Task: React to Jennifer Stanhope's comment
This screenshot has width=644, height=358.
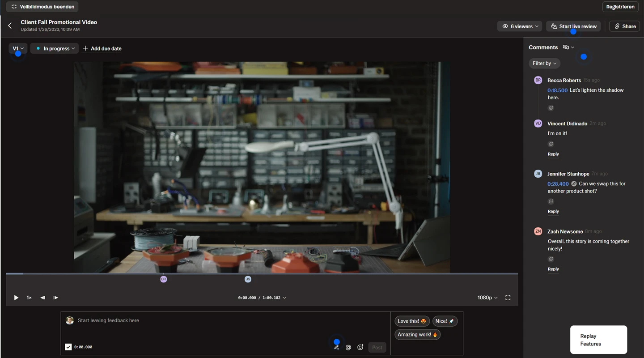Action: point(551,201)
